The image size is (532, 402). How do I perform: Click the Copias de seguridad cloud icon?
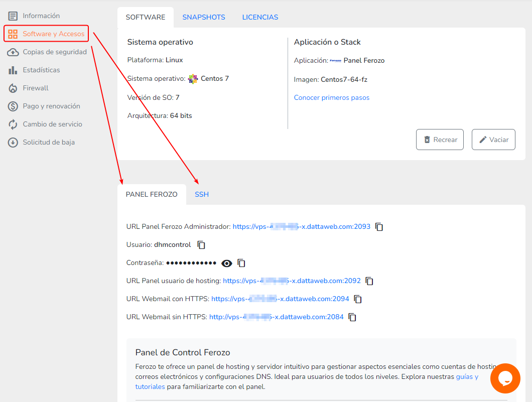click(x=13, y=52)
